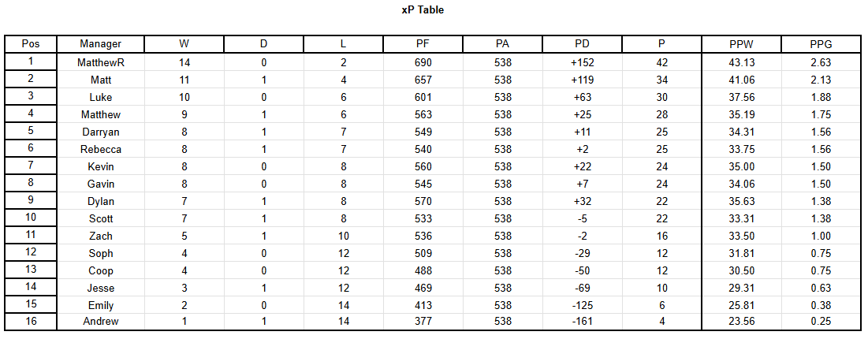Screen dimensions: 868x339
Task: Click Darryan's manager cell
Action: 101,132
